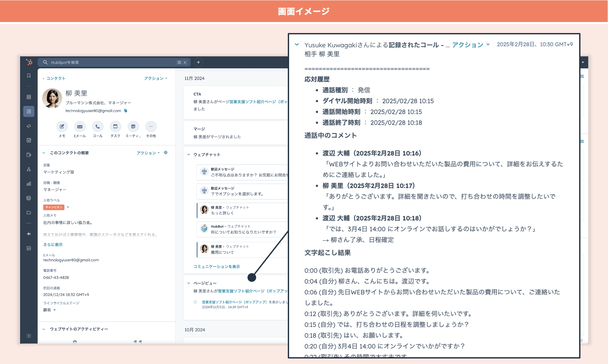
Task: Show communications via コミュニケーションを表示
Action: pyautogui.click(x=216, y=266)
